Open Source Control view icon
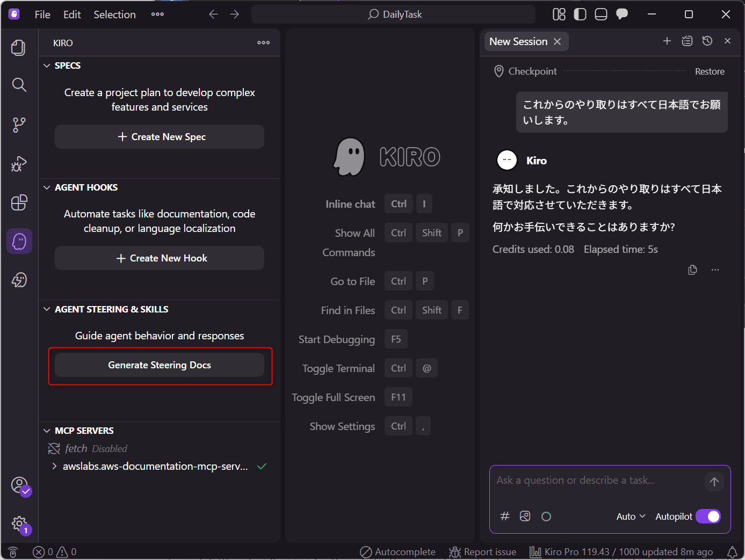The image size is (745, 560). click(19, 125)
